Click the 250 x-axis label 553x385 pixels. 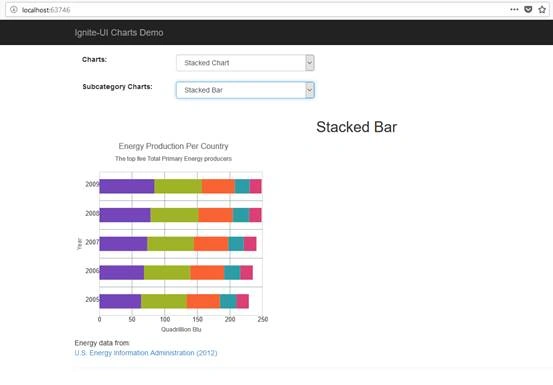click(263, 319)
